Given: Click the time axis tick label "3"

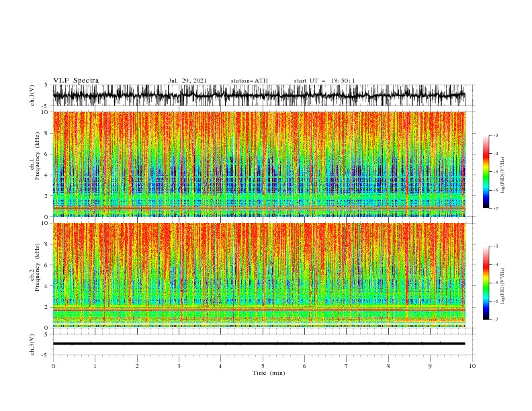Looking at the screenshot, I should (x=179, y=366).
